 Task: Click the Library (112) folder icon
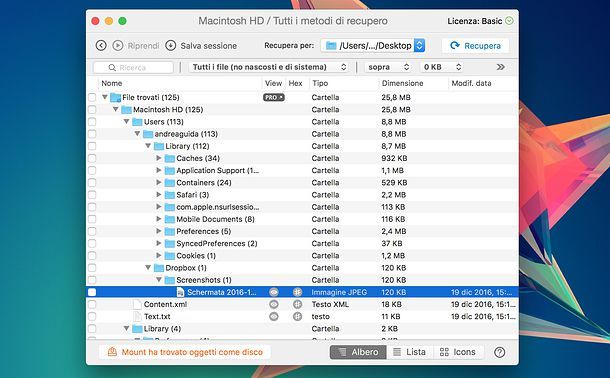(159, 146)
